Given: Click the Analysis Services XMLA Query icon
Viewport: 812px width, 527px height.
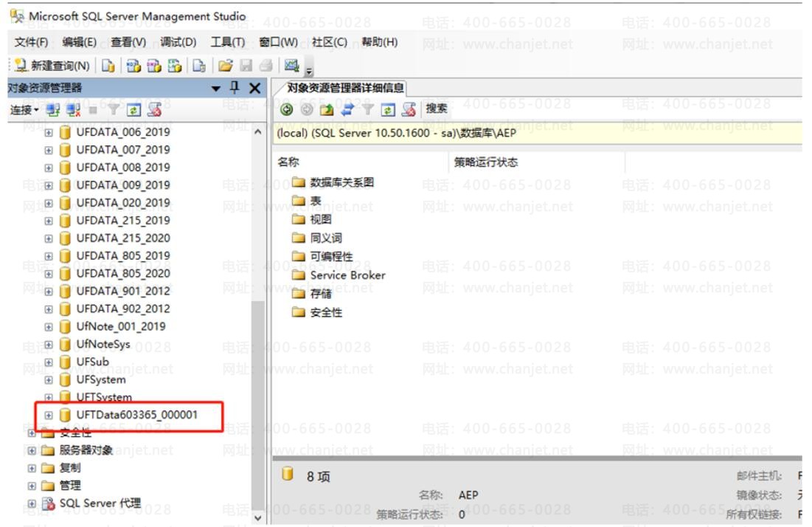Looking at the screenshot, I should 175,66.
